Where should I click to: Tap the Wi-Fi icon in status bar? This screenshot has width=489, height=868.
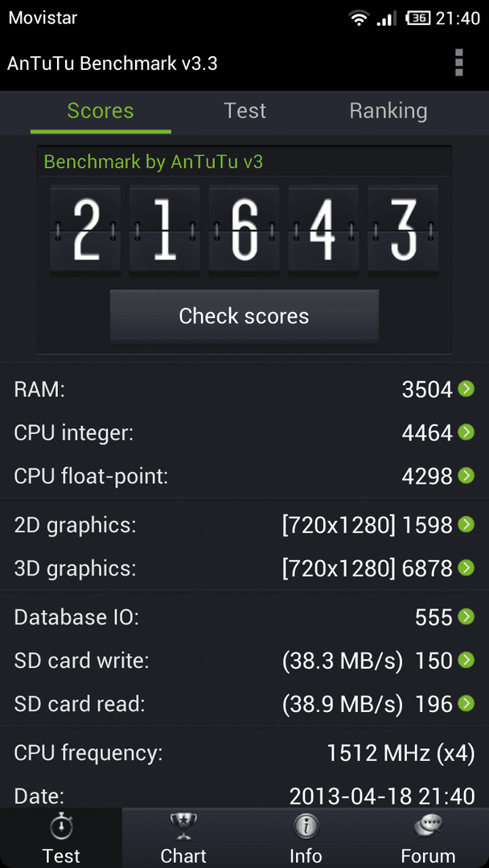tap(359, 18)
